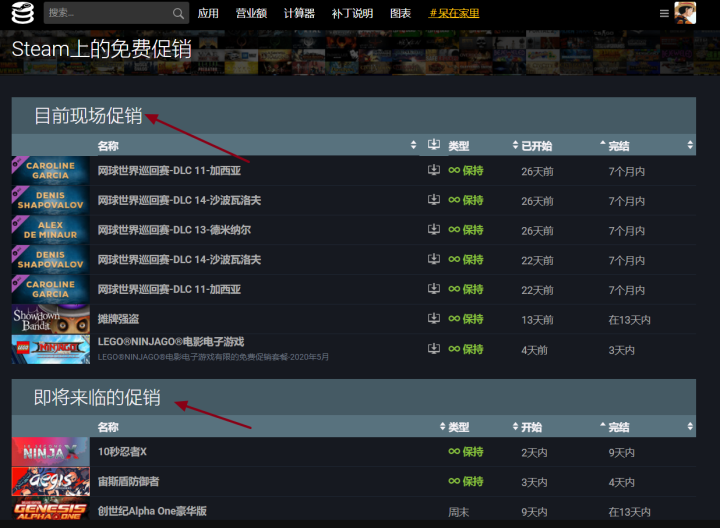The height and width of the screenshot is (528, 720).
Task: Click 3天内 end time in LEGO row
Action: pos(621,350)
